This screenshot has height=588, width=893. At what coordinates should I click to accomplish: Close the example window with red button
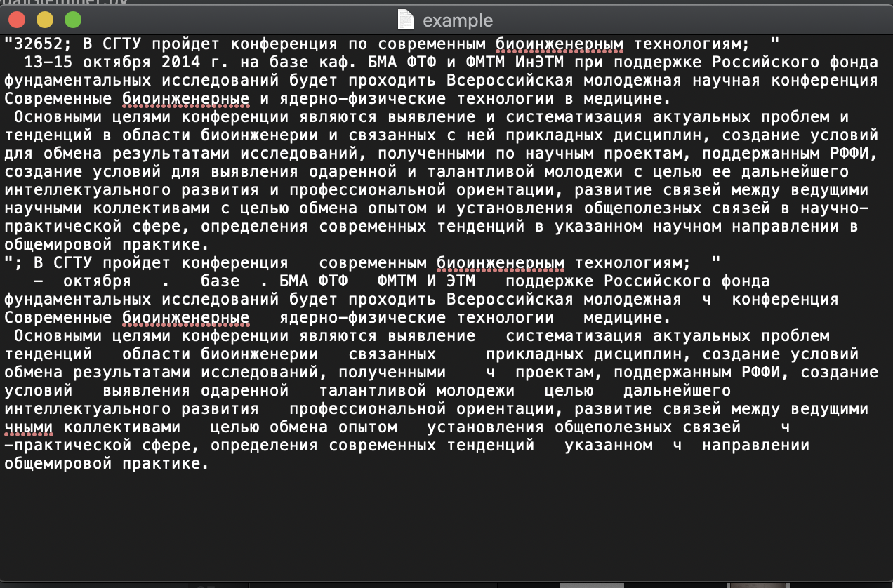(x=17, y=20)
